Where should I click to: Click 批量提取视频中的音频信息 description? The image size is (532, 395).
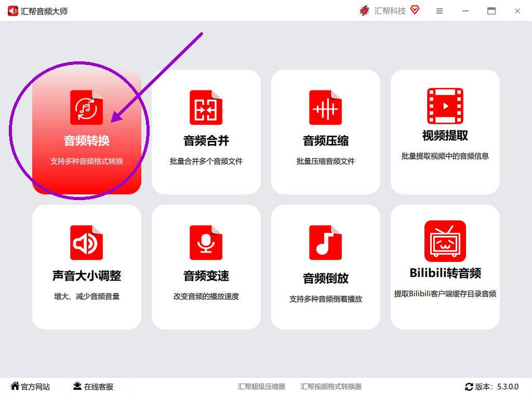pyautogui.click(x=445, y=156)
